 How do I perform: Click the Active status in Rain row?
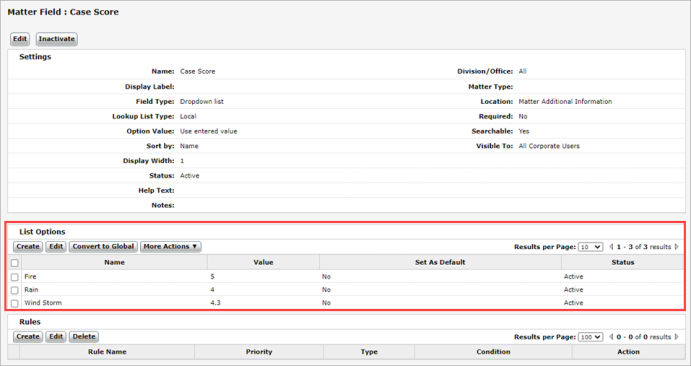(573, 290)
